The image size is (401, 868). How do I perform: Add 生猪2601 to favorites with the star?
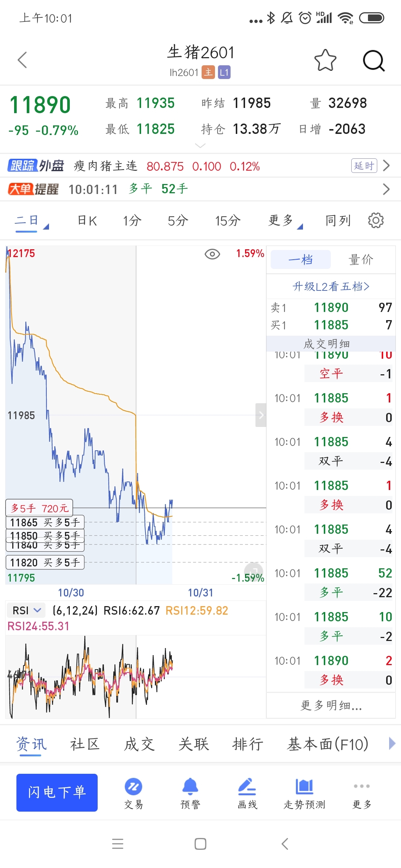click(x=325, y=60)
